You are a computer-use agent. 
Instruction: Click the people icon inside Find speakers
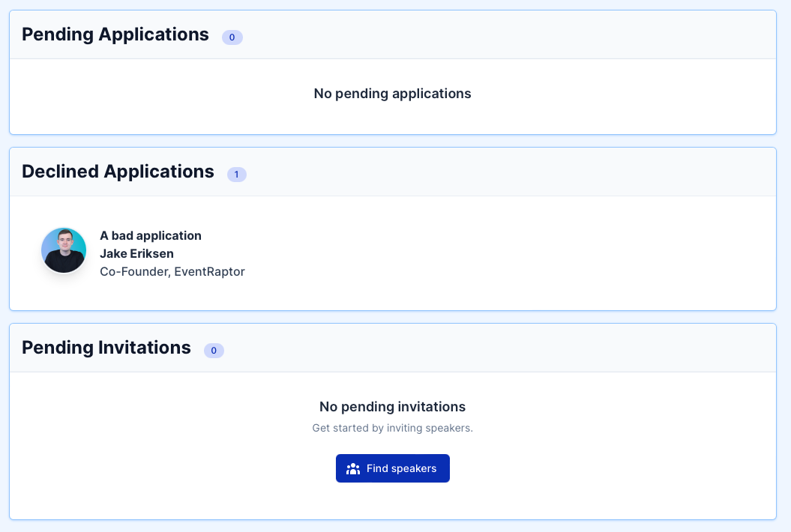click(353, 469)
